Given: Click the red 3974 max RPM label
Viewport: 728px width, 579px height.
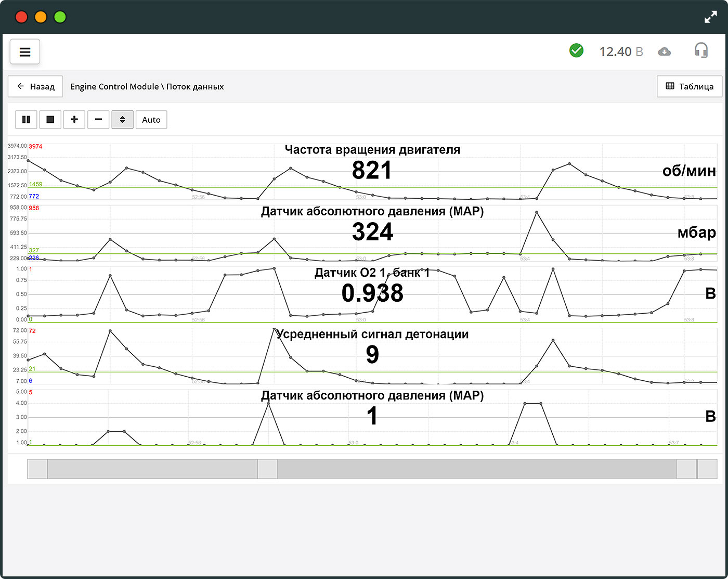Looking at the screenshot, I should (x=35, y=147).
